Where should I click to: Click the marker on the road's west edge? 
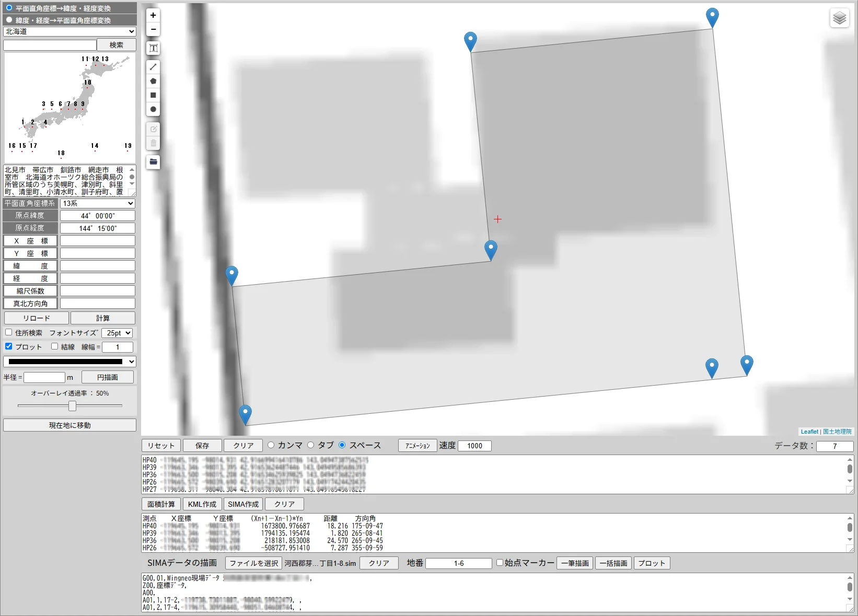pos(231,275)
